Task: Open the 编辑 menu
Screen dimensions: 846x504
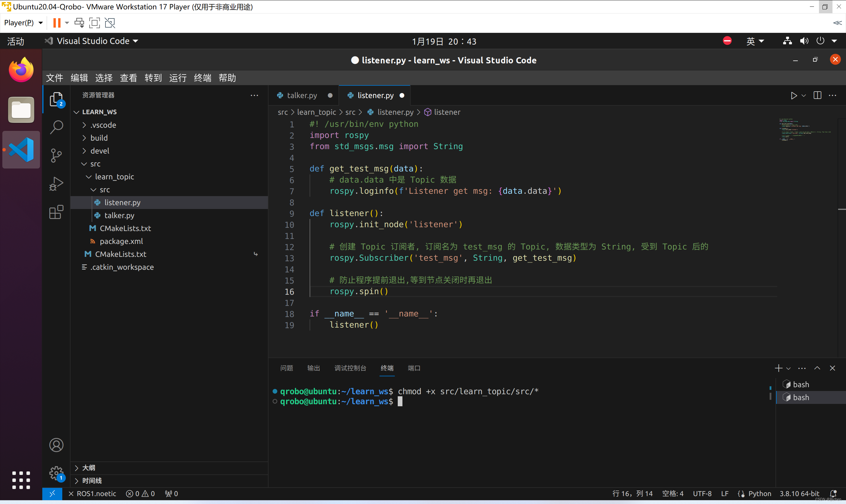Action: (79, 78)
